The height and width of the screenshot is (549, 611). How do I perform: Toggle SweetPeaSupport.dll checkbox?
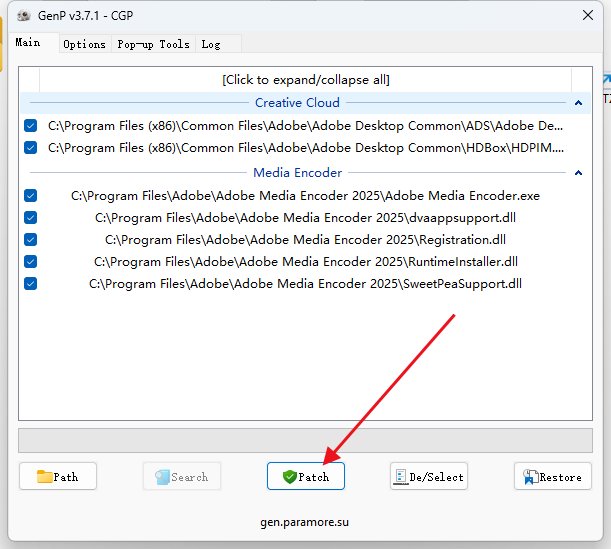30,283
